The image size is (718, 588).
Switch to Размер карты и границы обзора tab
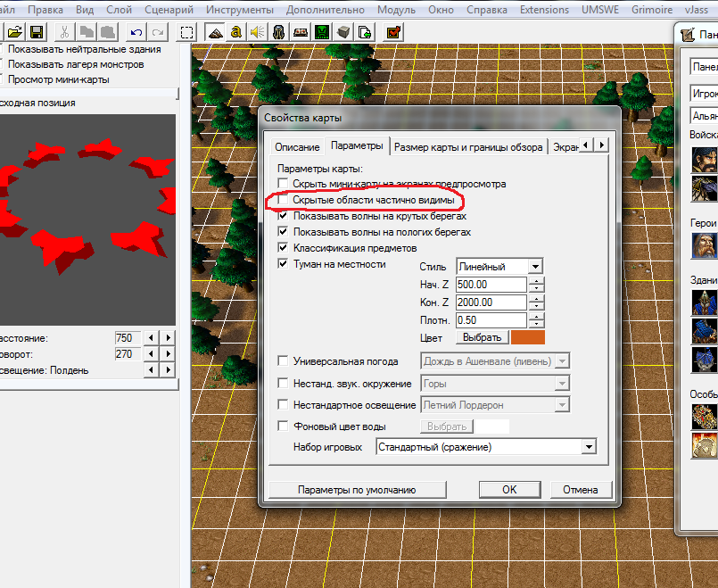click(x=468, y=147)
